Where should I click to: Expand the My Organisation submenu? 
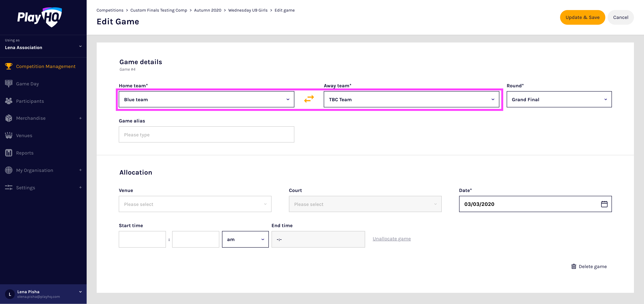(x=80, y=170)
